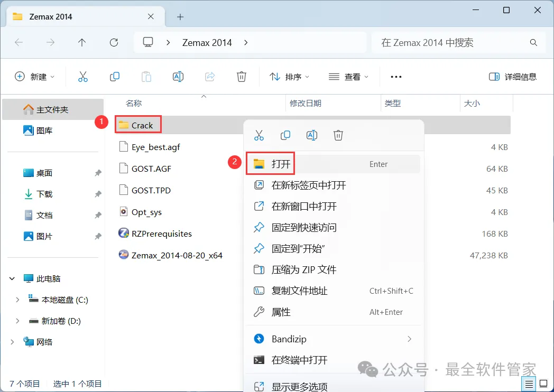554x392 pixels.
Task: Click the Delete trash icon in the toolbar
Action: [x=241, y=77]
